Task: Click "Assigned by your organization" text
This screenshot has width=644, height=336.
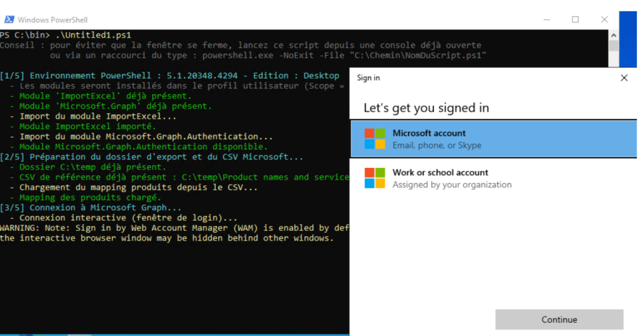Action: (x=452, y=185)
